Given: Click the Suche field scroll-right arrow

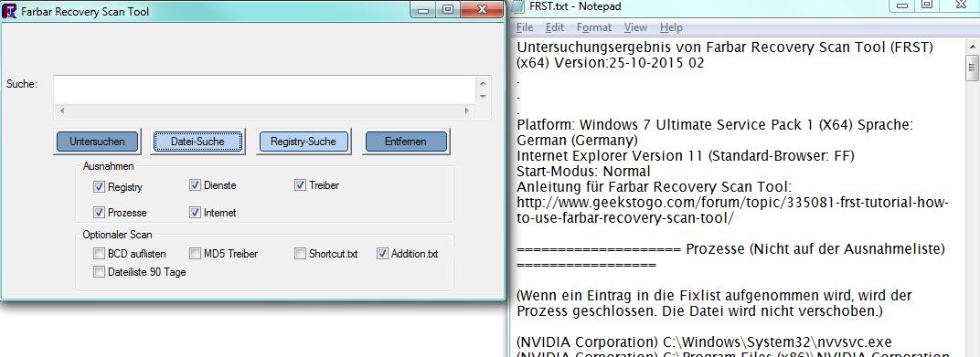Looking at the screenshot, I should (466, 110).
